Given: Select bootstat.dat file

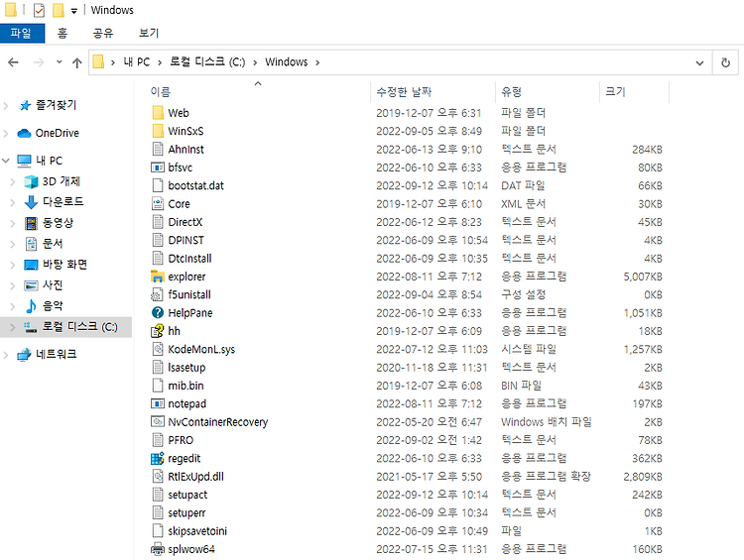Looking at the screenshot, I should click(195, 186).
